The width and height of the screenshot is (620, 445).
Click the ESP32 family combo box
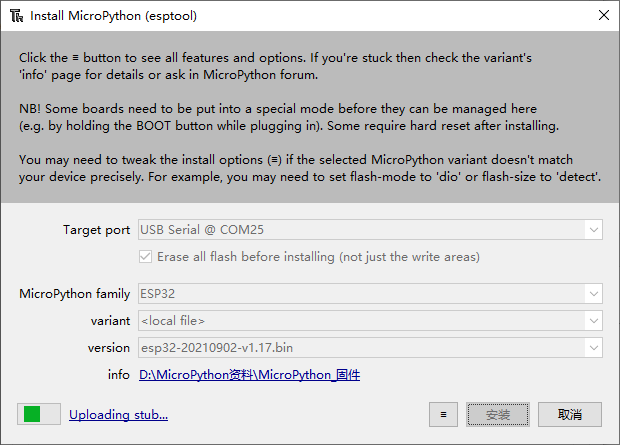[x=370, y=294]
